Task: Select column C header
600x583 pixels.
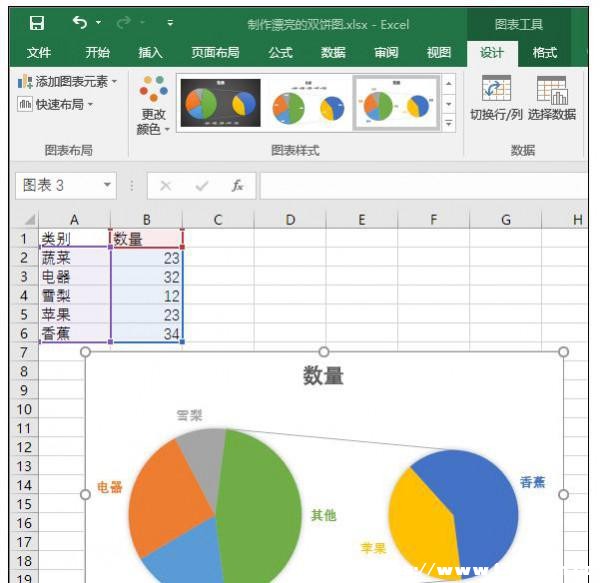Action: pyautogui.click(x=218, y=220)
